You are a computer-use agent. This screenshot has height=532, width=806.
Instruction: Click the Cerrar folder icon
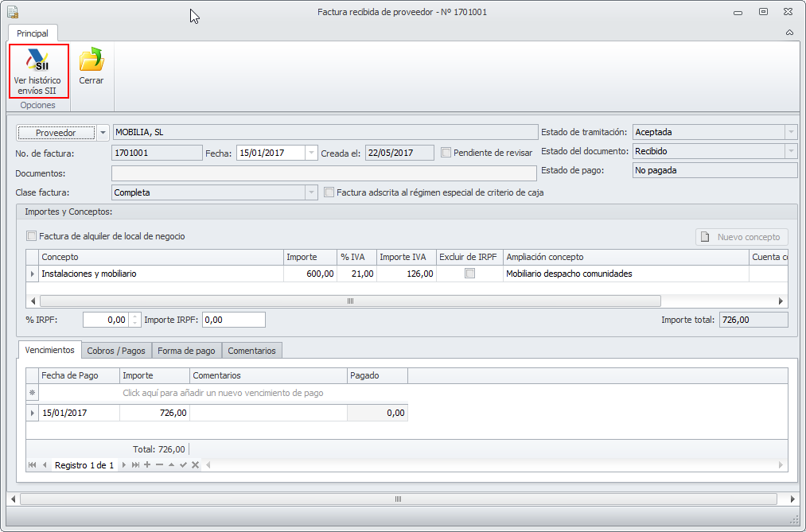pyautogui.click(x=92, y=62)
